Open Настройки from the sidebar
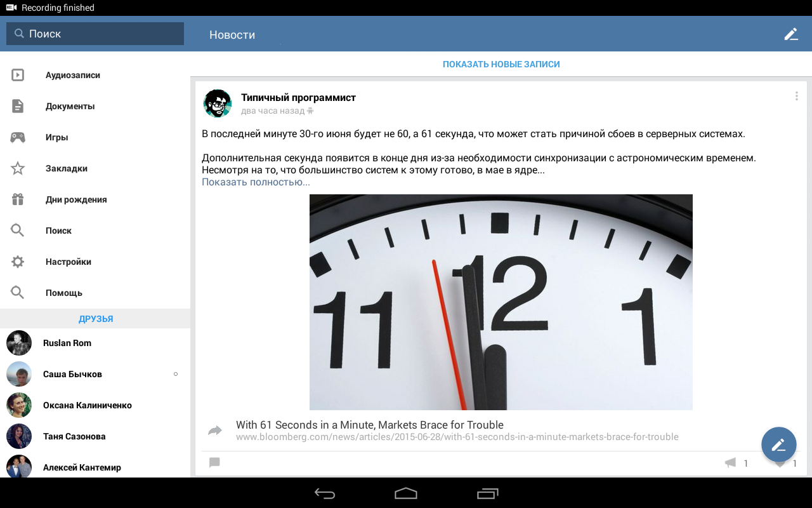812x508 pixels. 95,262
